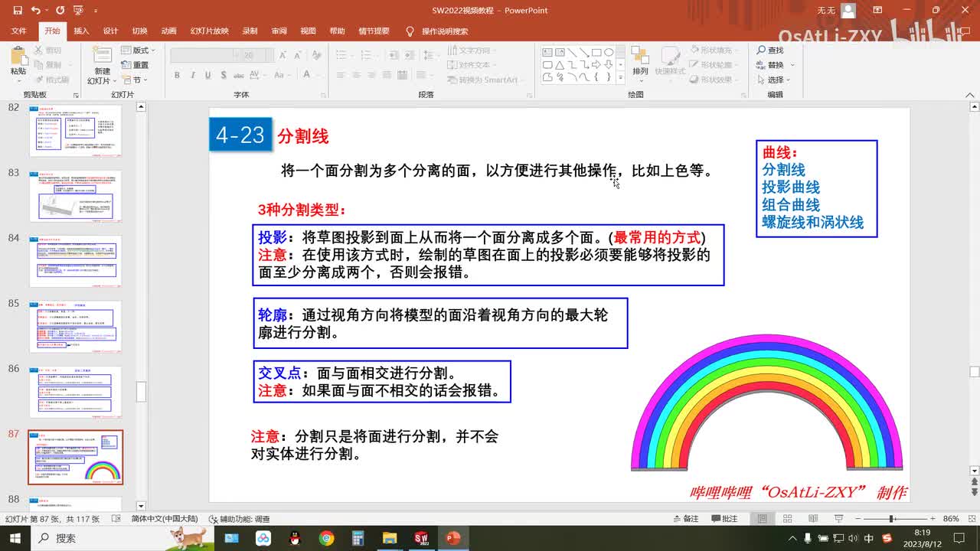Open SolidWorks 2022 from taskbar
Screen dimensions: 980x551
[x=421, y=538]
